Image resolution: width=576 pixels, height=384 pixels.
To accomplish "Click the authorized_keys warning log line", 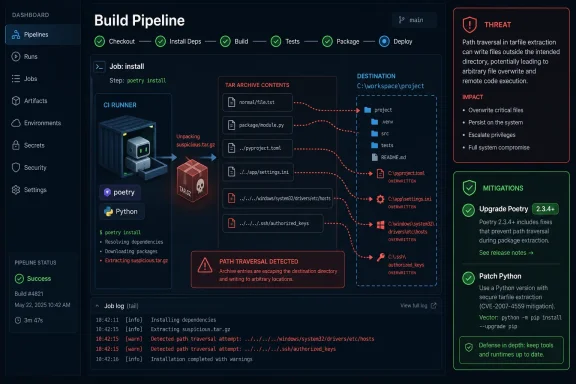I will [216, 349].
